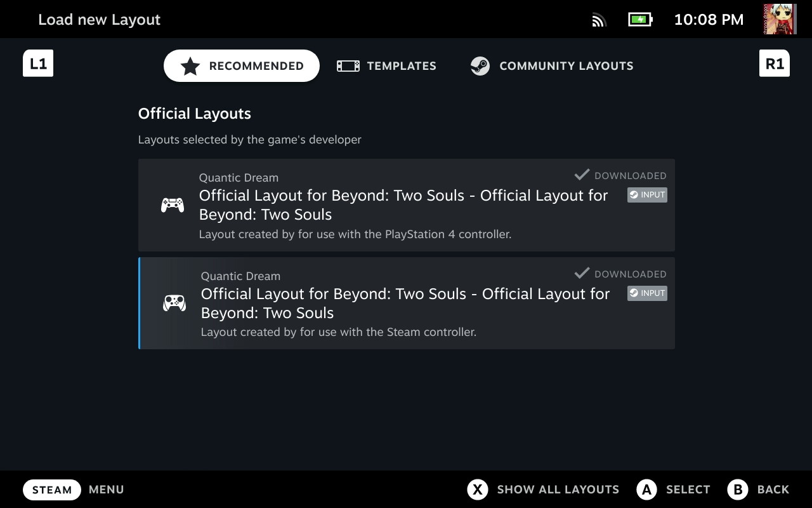Select the PlayStation 4 official layout title
812x508 pixels.
[403, 204]
